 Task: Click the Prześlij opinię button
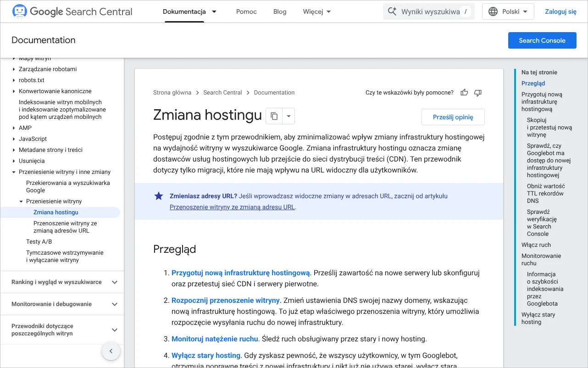tap(453, 117)
